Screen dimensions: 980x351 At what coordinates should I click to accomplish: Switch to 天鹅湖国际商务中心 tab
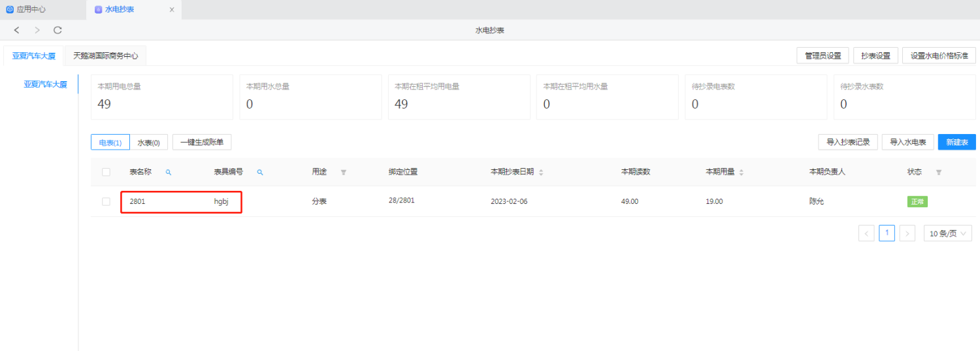click(105, 56)
